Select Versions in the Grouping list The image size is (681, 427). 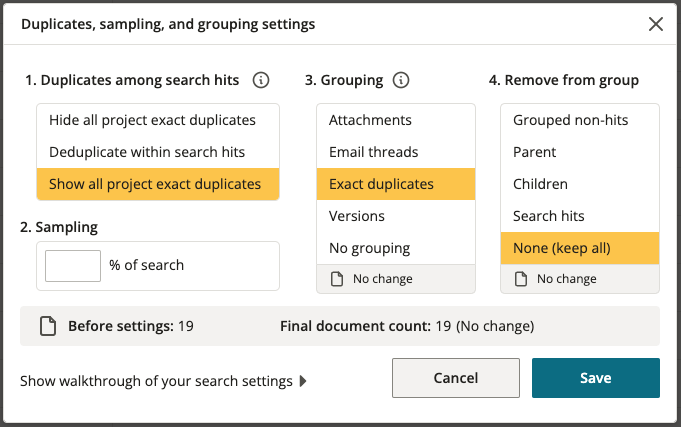coord(396,216)
